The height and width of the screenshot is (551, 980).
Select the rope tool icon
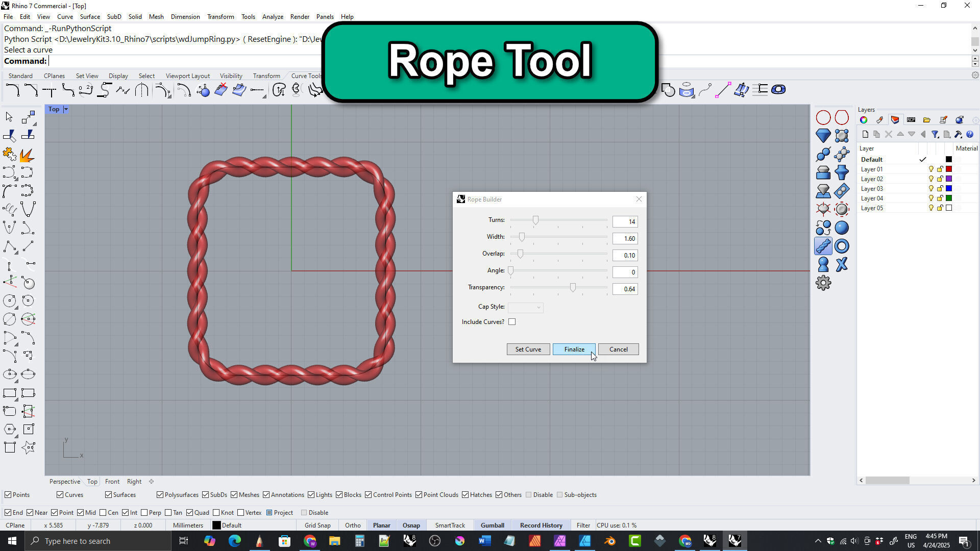[823, 246]
